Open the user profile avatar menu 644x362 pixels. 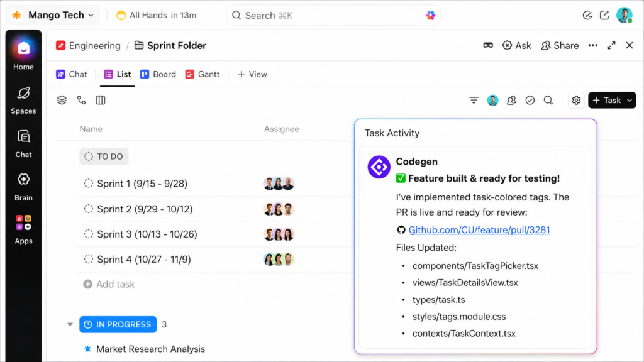pyautogui.click(x=625, y=15)
